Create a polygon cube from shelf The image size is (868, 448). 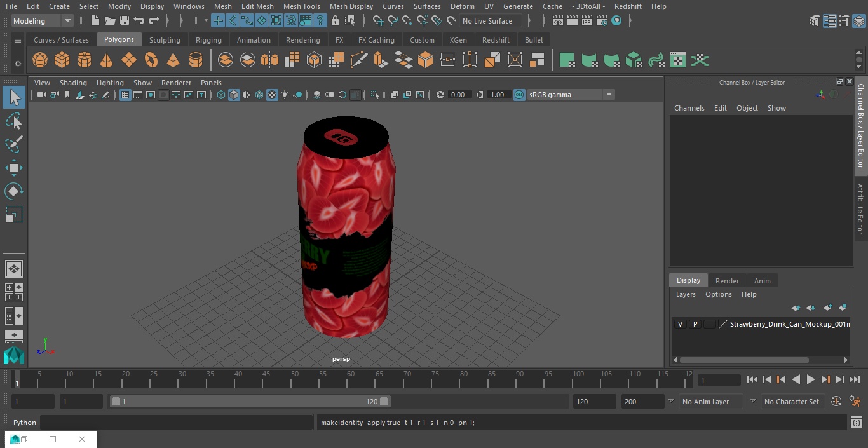62,60
